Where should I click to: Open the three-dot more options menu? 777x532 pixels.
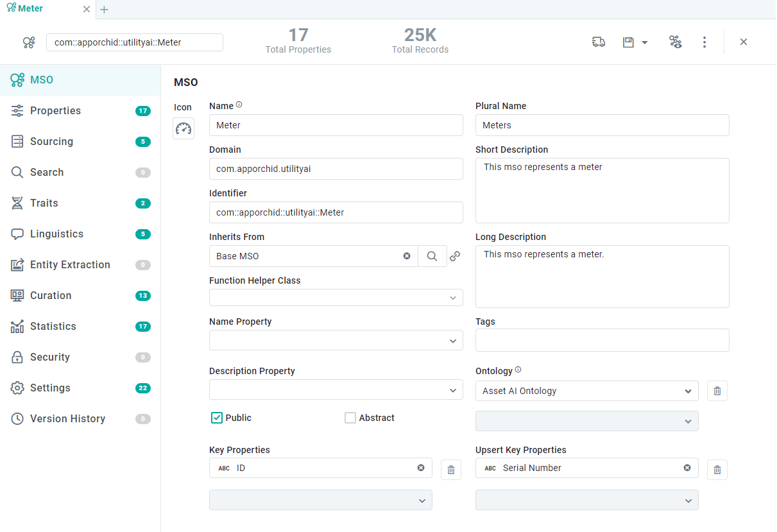click(x=704, y=42)
